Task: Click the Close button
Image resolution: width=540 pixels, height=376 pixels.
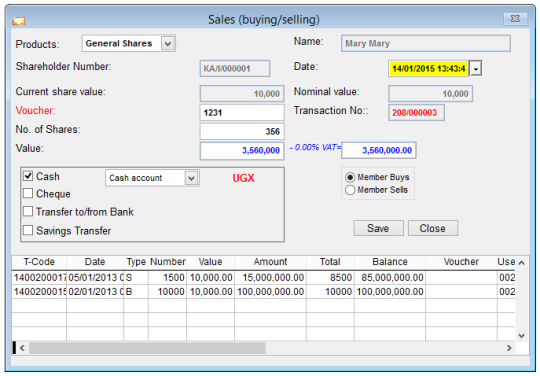Action: pos(433,228)
